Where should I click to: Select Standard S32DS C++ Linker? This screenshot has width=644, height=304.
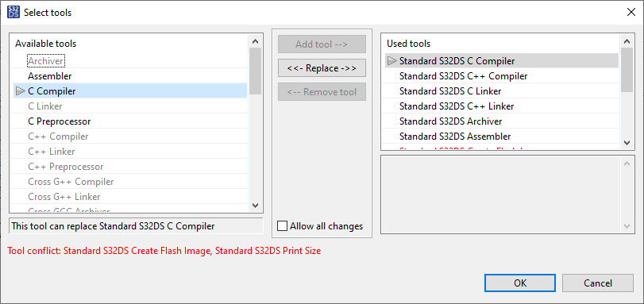click(x=457, y=106)
